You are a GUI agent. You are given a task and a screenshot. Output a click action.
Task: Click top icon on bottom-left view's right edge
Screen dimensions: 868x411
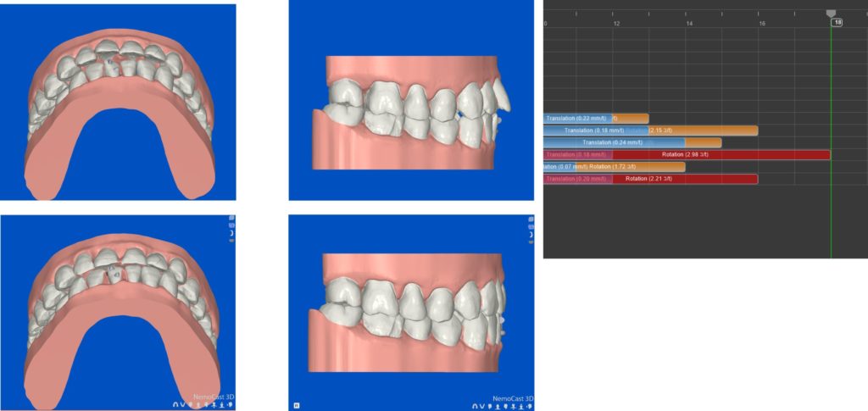coord(231,218)
